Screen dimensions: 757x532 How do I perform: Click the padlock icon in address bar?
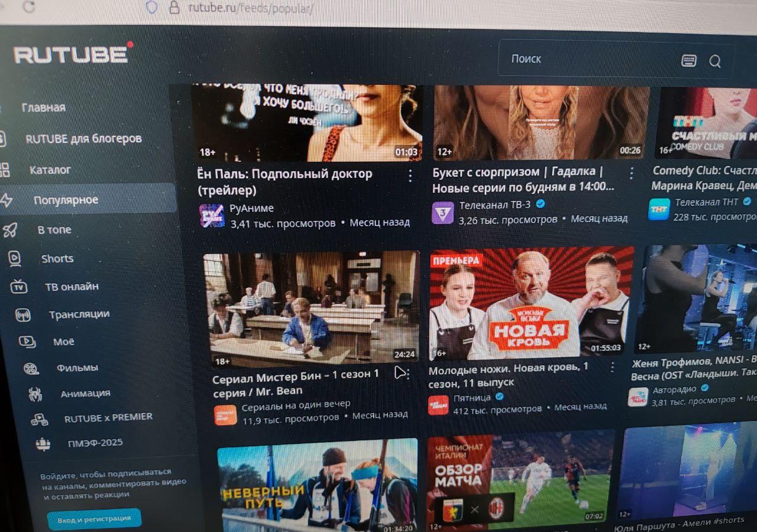(174, 7)
